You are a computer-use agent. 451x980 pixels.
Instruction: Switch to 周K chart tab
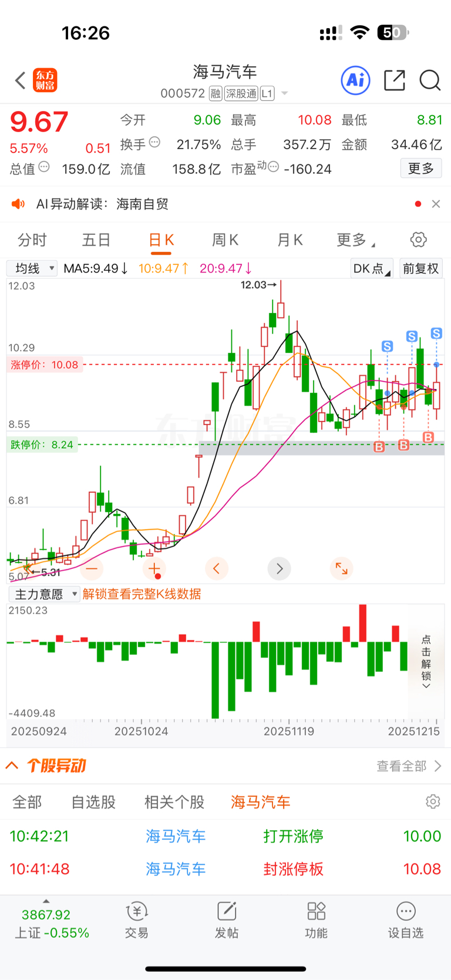coord(225,240)
